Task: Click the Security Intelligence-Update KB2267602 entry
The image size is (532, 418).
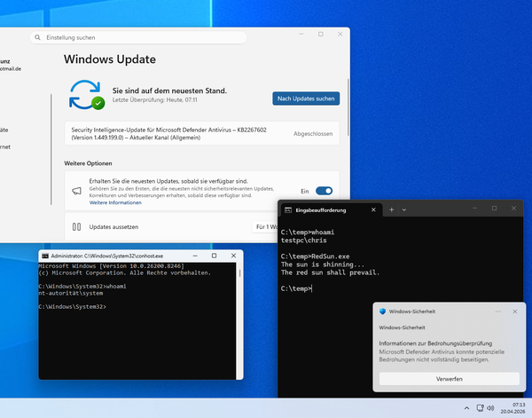Action: [x=201, y=133]
